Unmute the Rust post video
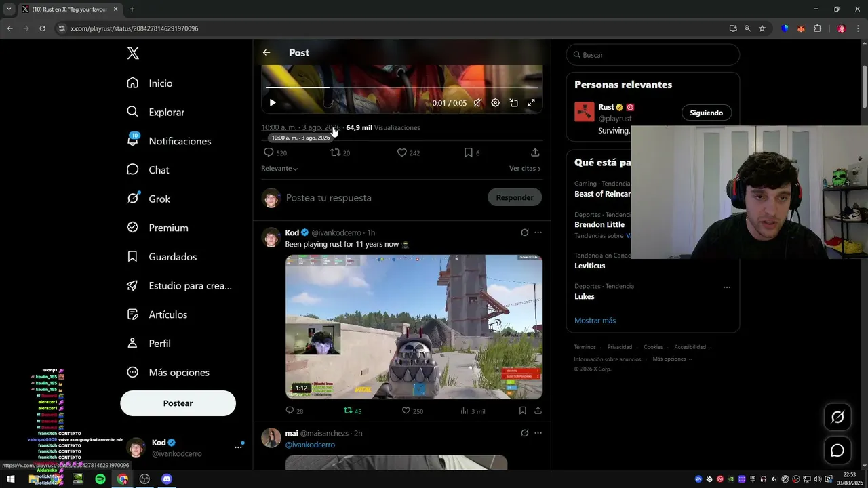Image resolution: width=868 pixels, height=488 pixels. [x=477, y=103]
